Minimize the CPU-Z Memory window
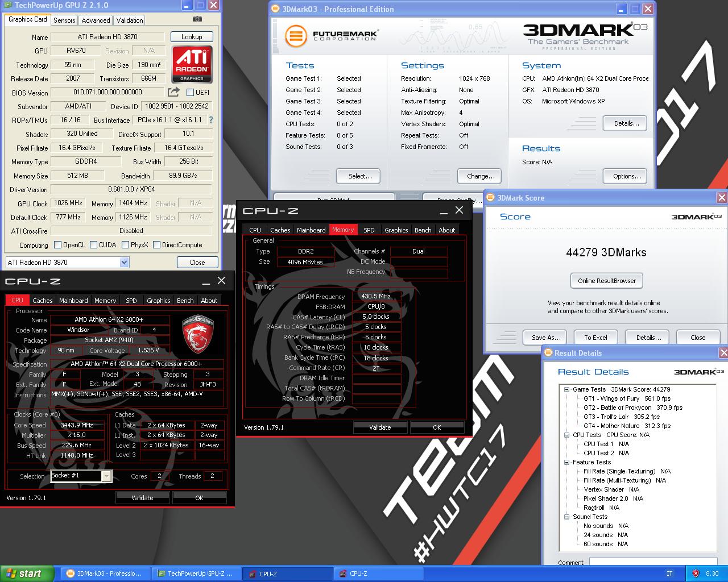 pos(444,211)
